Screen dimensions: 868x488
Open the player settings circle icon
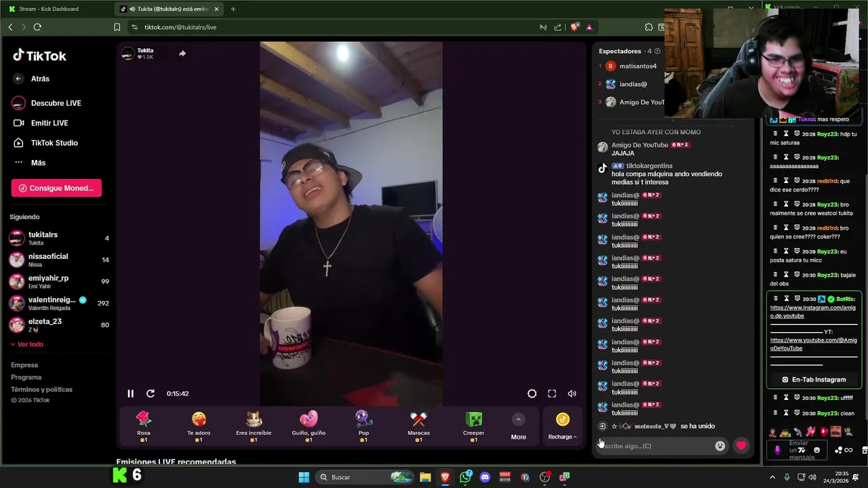pos(532,394)
